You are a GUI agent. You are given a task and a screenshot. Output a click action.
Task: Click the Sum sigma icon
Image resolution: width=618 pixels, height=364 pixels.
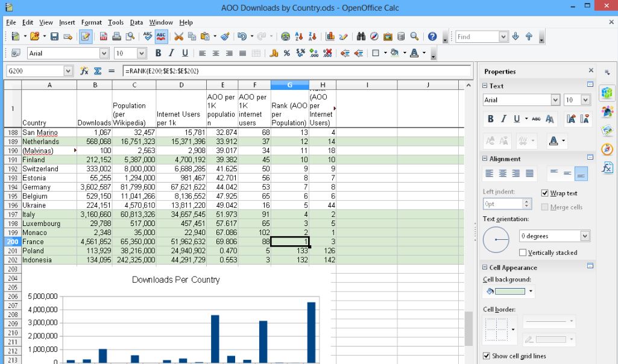(x=98, y=71)
